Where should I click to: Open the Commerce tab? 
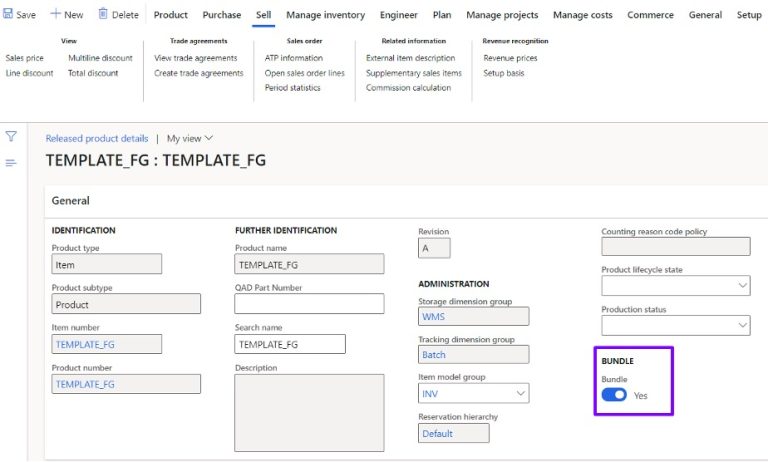tap(650, 15)
